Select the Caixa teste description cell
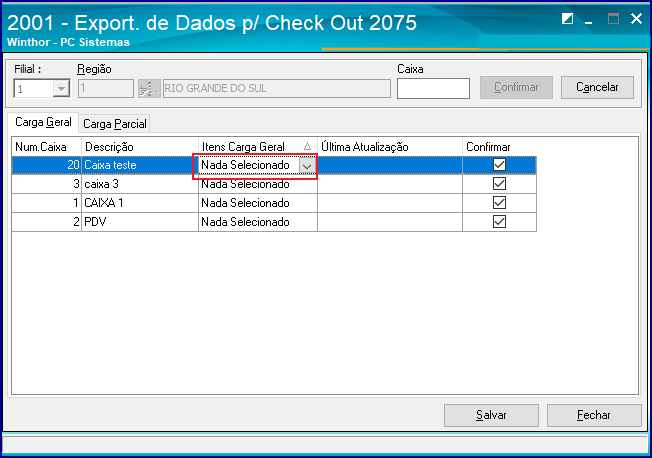 pos(140,165)
